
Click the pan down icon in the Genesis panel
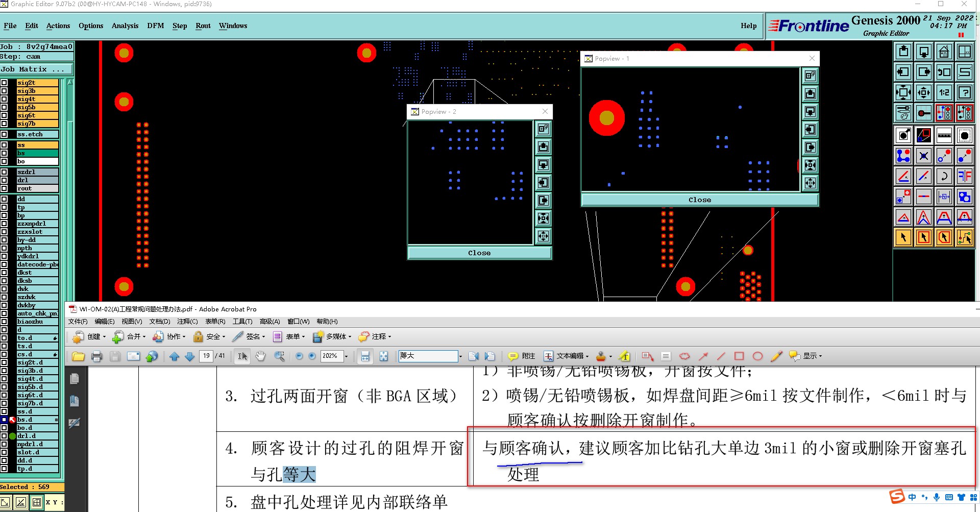point(924,52)
